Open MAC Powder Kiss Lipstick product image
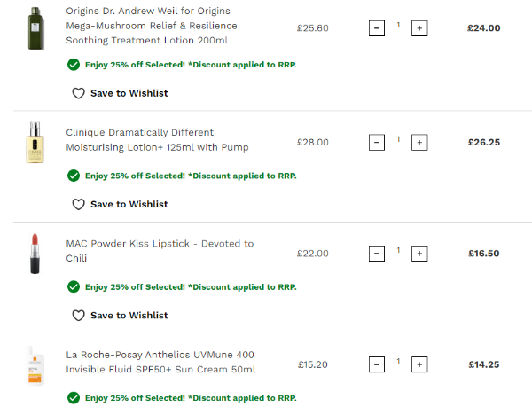The width and height of the screenshot is (532, 415). (35, 254)
